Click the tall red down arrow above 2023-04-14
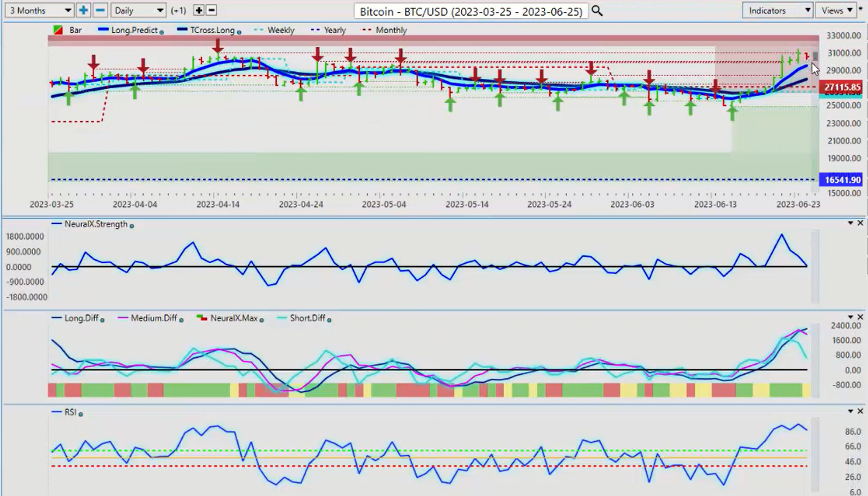 218,46
